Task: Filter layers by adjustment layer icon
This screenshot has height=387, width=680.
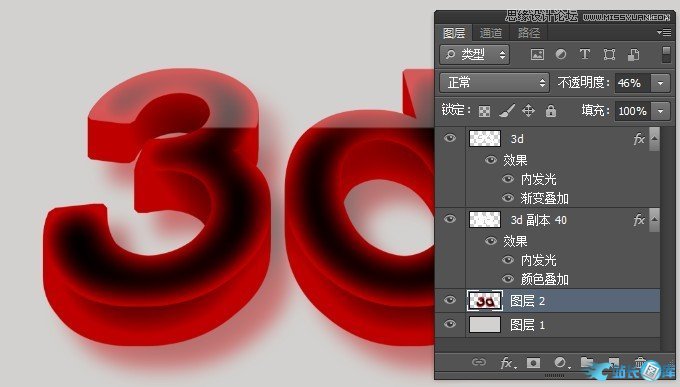Action: pyautogui.click(x=561, y=55)
